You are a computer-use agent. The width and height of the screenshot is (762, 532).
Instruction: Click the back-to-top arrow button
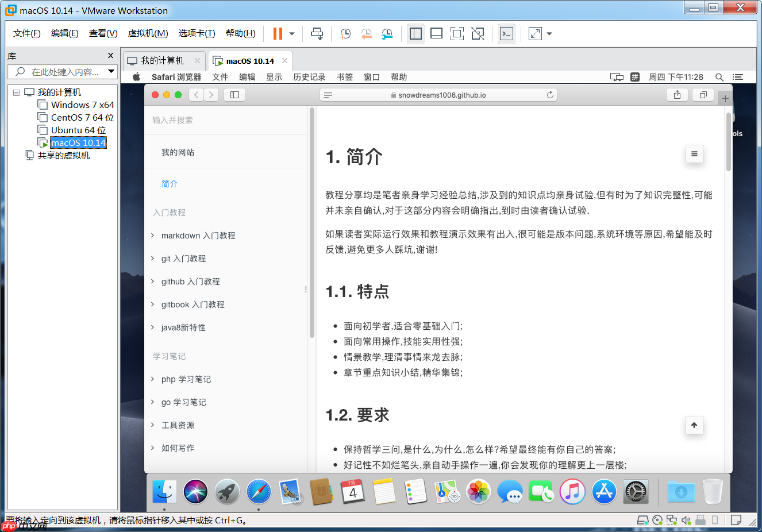coord(694,425)
